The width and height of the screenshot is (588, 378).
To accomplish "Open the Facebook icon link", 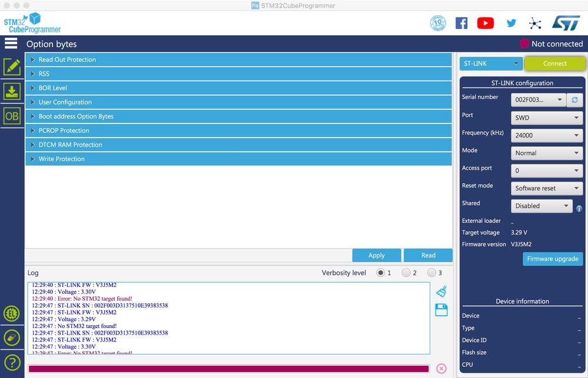I will (461, 24).
